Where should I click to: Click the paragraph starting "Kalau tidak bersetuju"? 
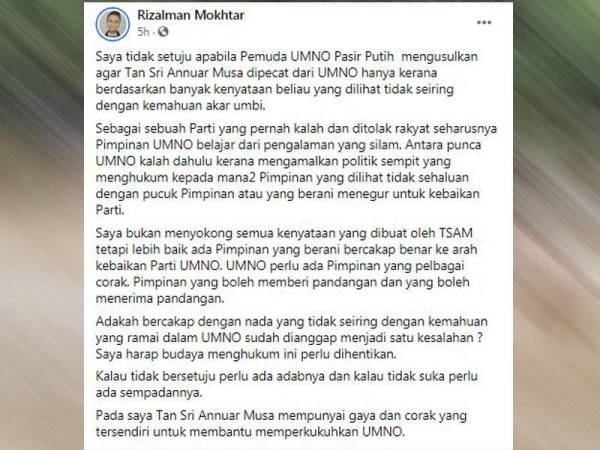pos(287,385)
